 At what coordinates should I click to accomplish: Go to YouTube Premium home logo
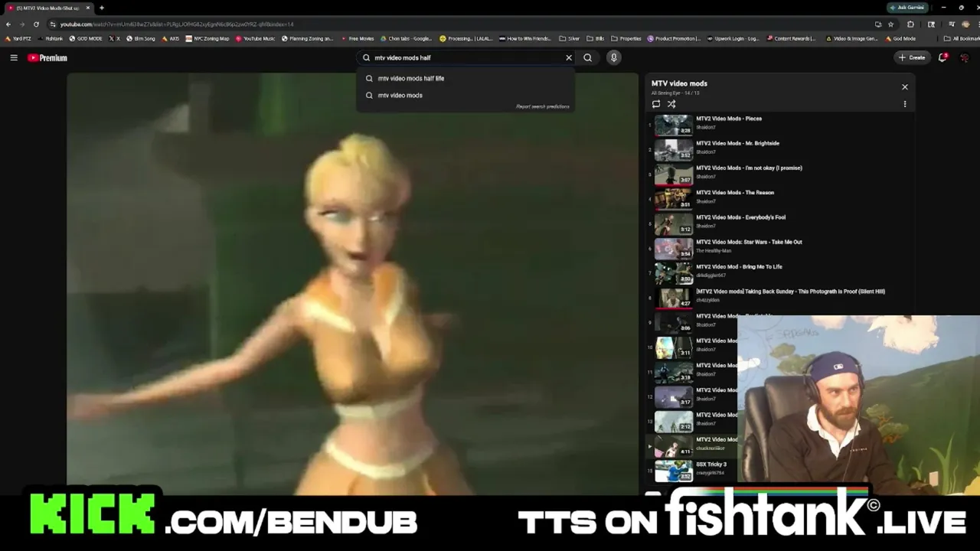pos(47,57)
